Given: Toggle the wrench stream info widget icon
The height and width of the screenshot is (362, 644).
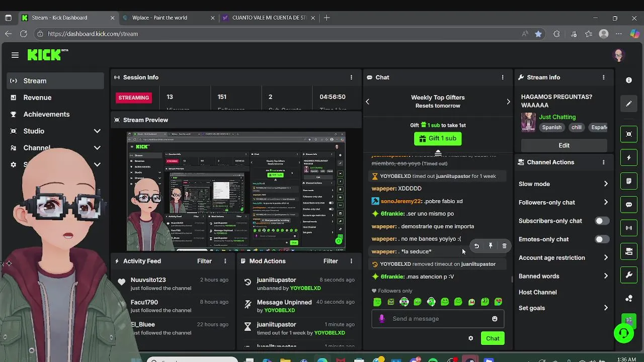Looking at the screenshot, I should pos(629,275).
